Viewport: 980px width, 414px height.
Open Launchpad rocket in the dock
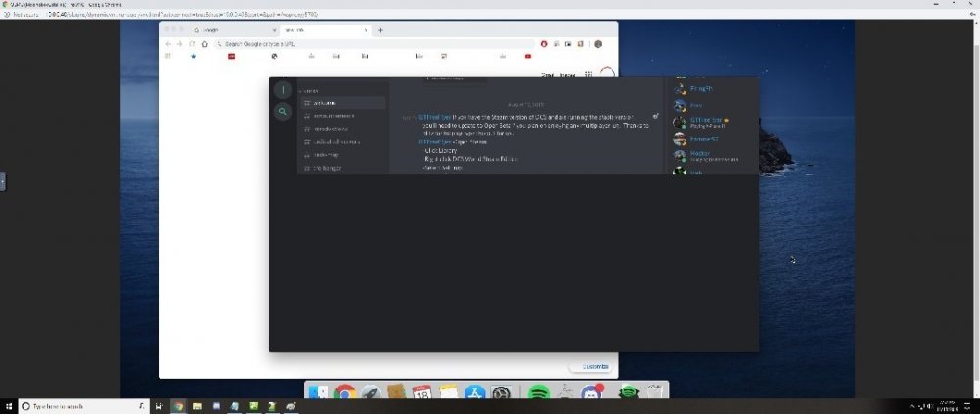click(370, 392)
